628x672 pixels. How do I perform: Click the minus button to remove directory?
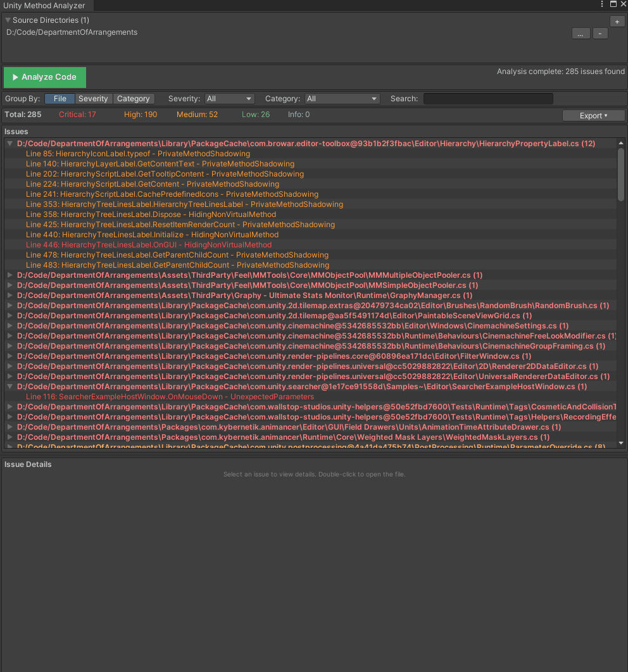point(600,34)
